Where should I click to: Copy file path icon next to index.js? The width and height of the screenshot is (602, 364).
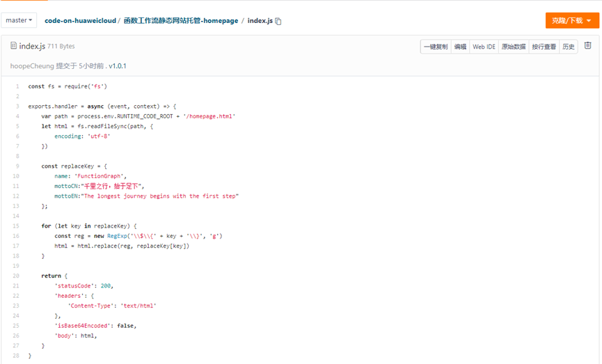[278, 22]
